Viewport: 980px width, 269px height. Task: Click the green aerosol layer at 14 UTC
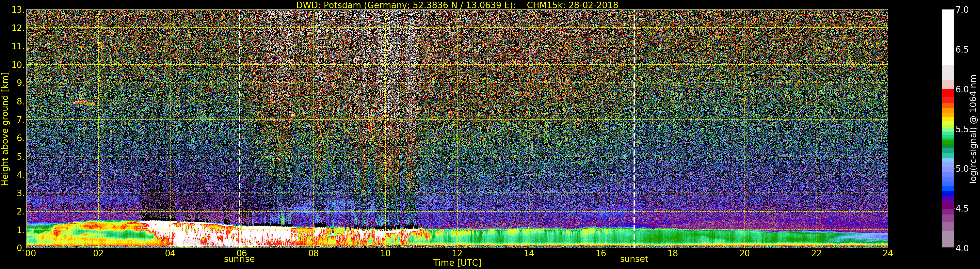click(529, 237)
